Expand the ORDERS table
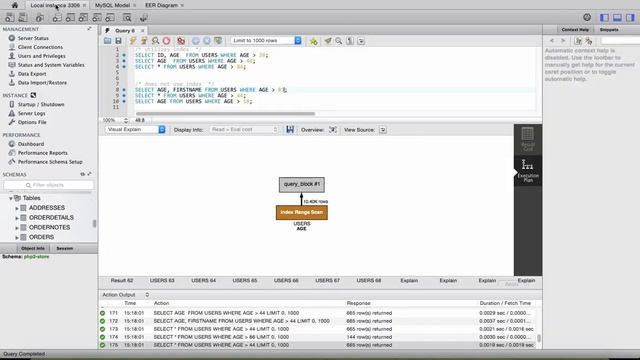640x360 pixels. click(x=17, y=238)
